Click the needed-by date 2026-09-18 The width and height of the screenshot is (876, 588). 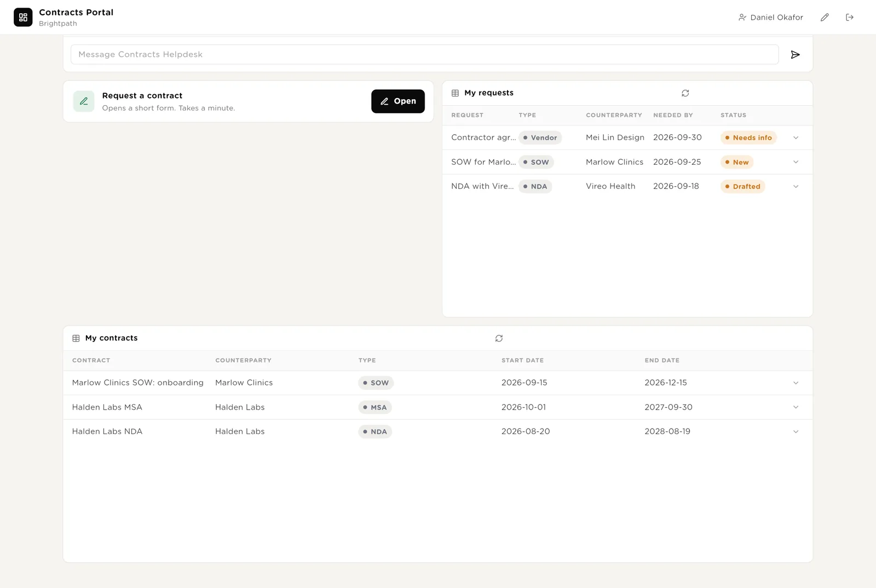pyautogui.click(x=676, y=186)
